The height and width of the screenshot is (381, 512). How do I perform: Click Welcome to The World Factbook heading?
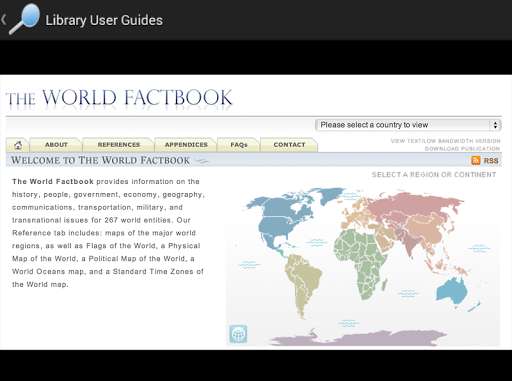click(x=101, y=160)
